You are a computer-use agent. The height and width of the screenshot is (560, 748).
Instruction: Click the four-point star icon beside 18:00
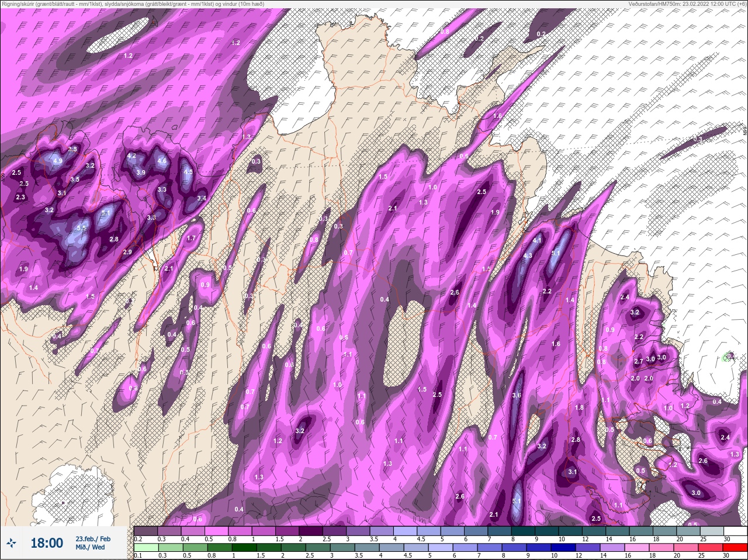[x=12, y=543]
